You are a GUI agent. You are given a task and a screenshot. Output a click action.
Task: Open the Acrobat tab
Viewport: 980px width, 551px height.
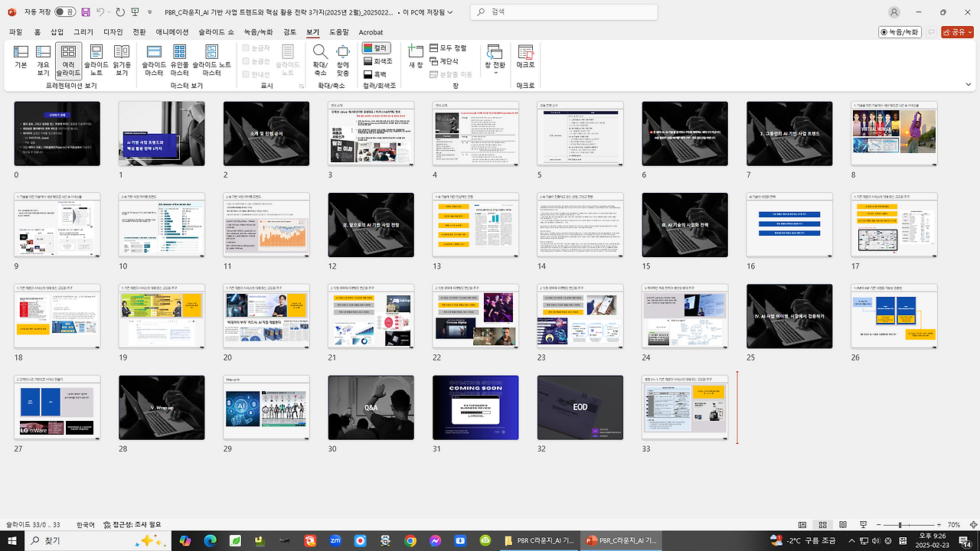tap(371, 32)
